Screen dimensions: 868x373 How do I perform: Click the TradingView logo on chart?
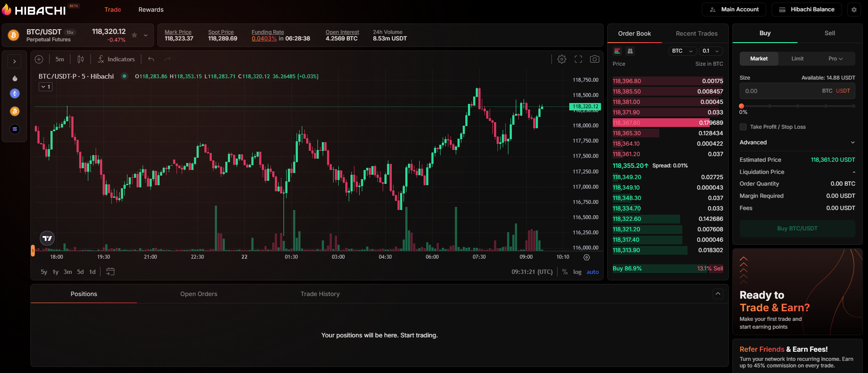(x=47, y=238)
